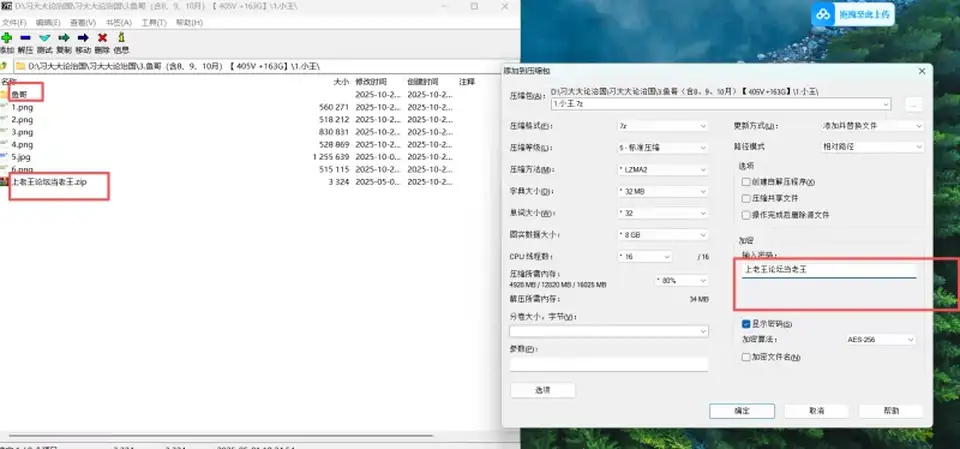Image resolution: width=960 pixels, height=449 pixels.
Task: Sort by the Created time (创建时间) column header
Action: click(x=422, y=81)
